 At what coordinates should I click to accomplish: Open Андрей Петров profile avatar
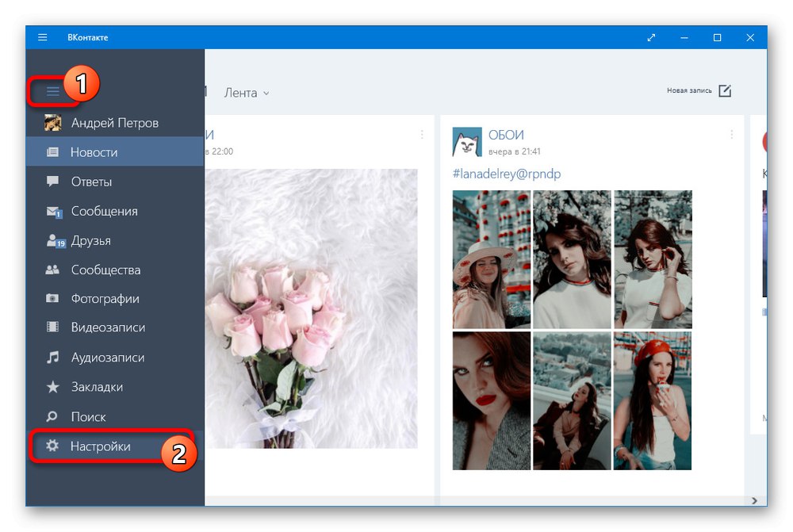[52, 122]
